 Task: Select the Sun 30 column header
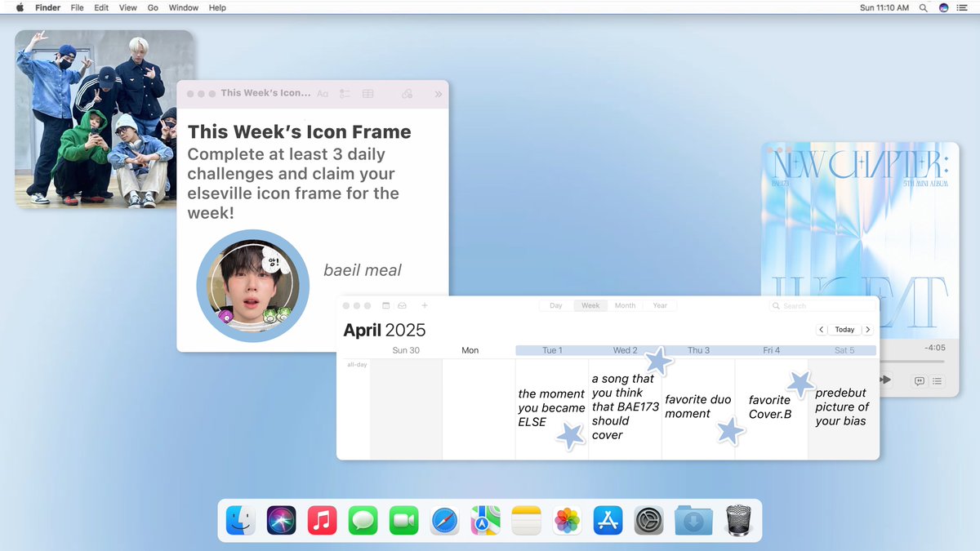click(x=406, y=350)
